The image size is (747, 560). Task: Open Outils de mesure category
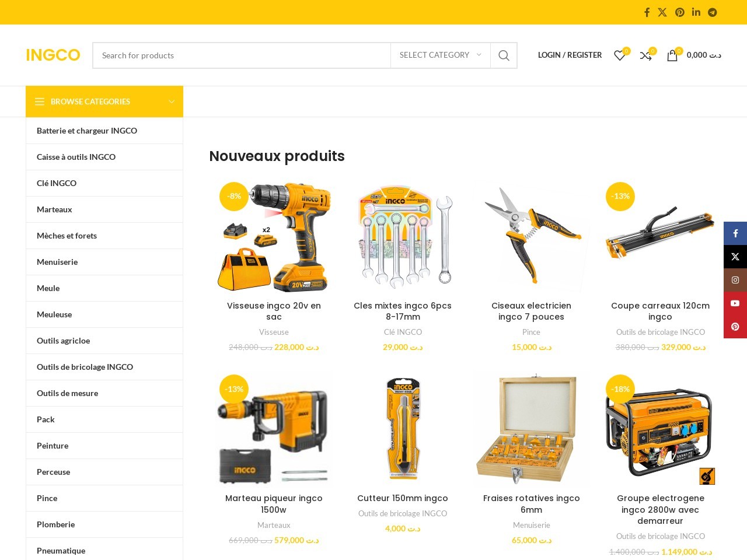[104, 393]
